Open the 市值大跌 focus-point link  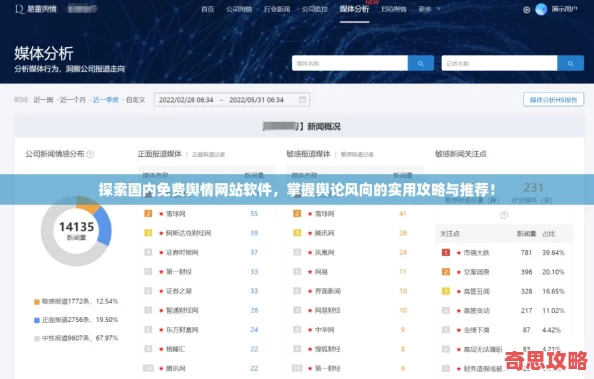pos(477,253)
